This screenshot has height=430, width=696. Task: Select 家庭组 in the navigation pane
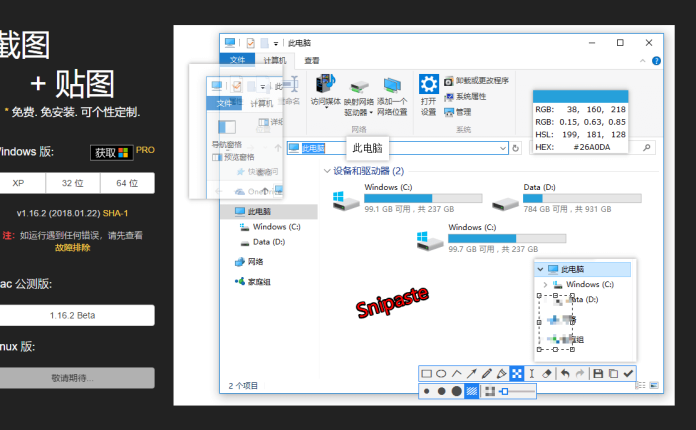[253, 282]
